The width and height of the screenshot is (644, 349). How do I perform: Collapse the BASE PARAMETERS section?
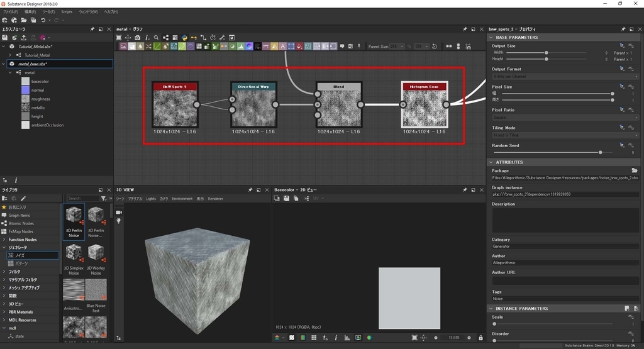[492, 38]
